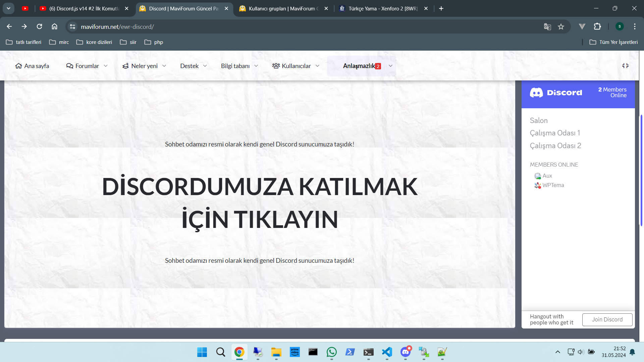Screen dimensions: 644x362
Task: Click the Ana sayfa home icon
Action: click(x=19, y=66)
